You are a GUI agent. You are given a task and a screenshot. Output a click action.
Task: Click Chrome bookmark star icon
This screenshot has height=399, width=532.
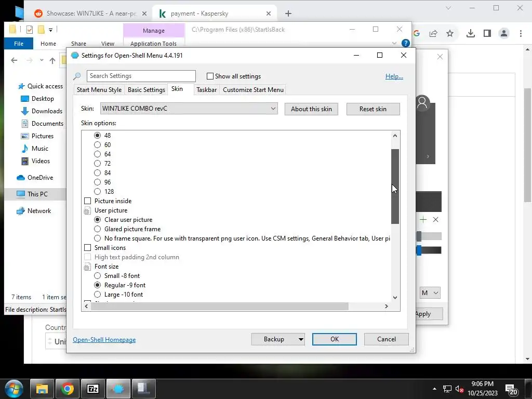tap(450, 33)
